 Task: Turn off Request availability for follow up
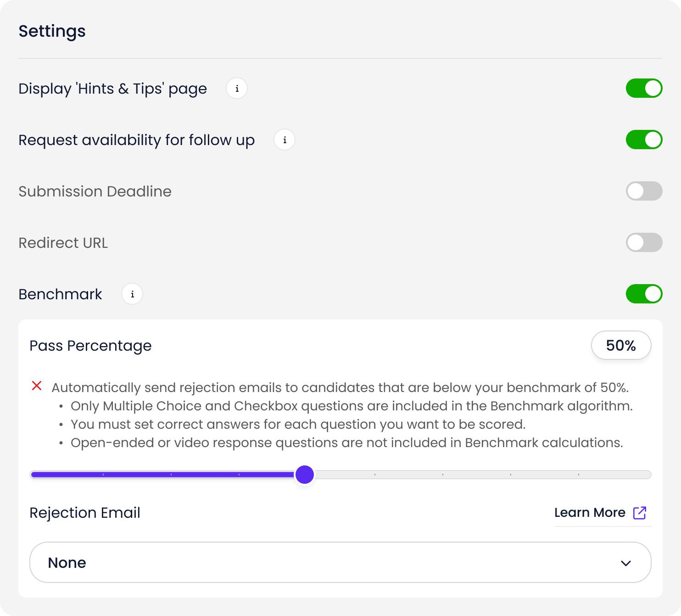tap(644, 140)
